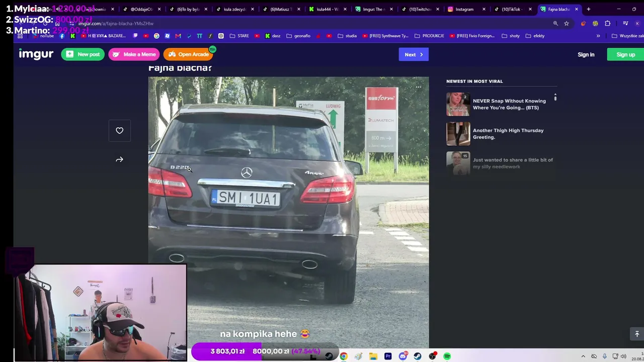Open Google Chrome from the taskbar
This screenshot has height=362, width=644.
click(344, 356)
